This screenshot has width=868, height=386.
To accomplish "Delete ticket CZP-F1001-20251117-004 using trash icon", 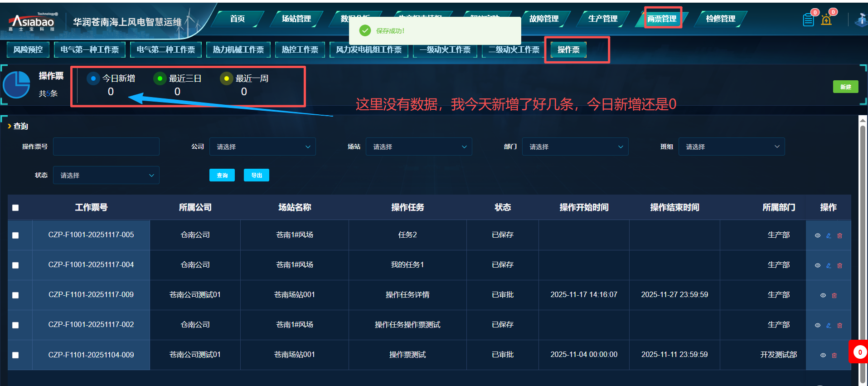I will point(839,265).
